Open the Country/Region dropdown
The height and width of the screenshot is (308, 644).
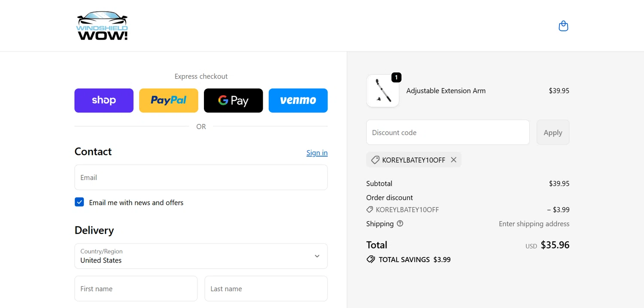coord(201,256)
